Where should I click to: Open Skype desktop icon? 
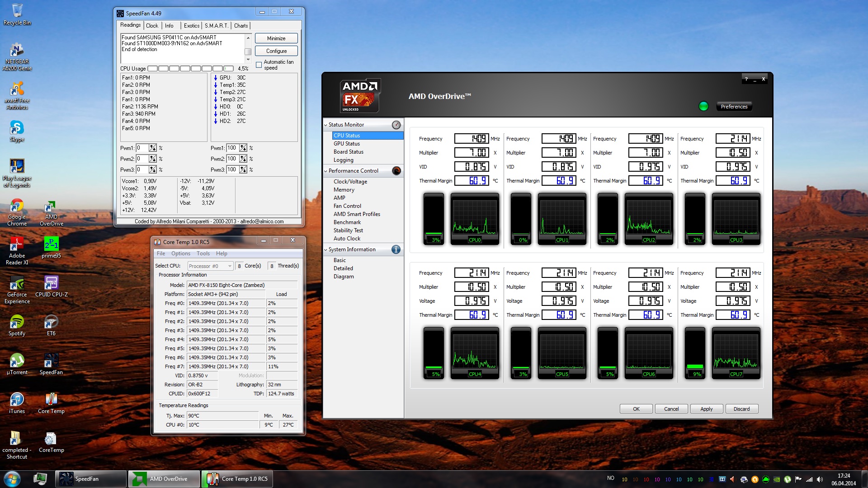17,131
